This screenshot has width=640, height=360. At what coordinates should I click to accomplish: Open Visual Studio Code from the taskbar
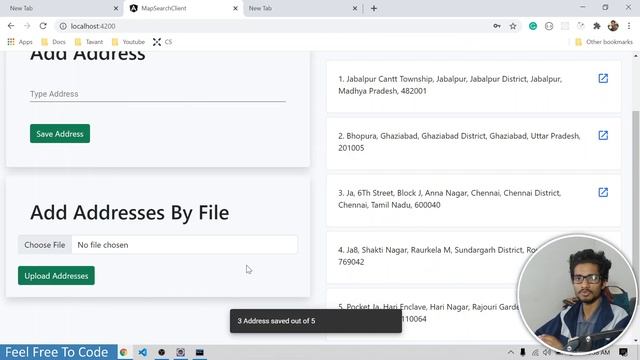click(x=142, y=352)
